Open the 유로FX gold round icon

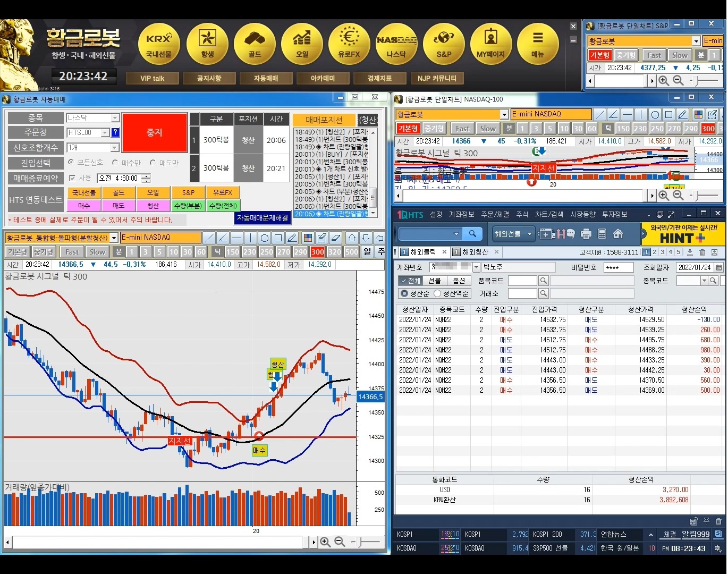point(349,44)
